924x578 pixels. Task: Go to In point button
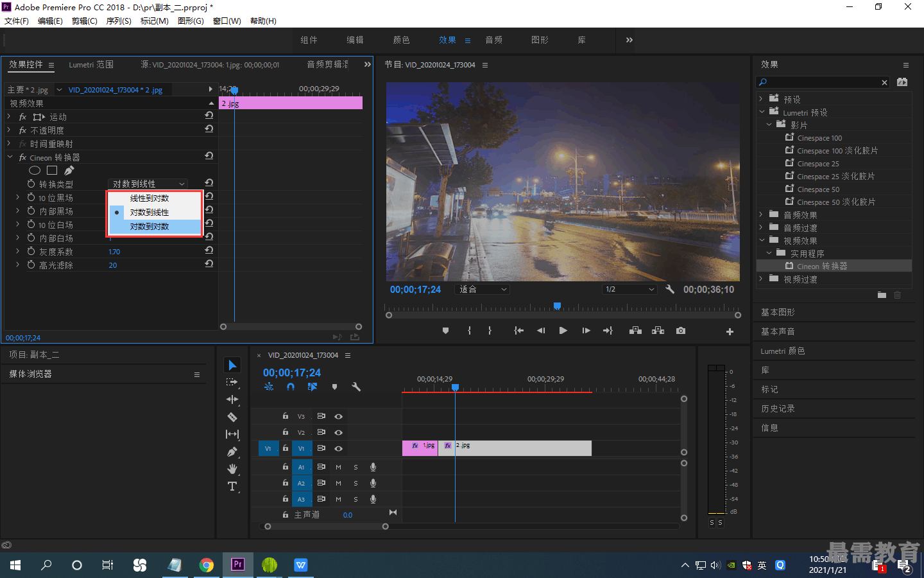click(518, 331)
